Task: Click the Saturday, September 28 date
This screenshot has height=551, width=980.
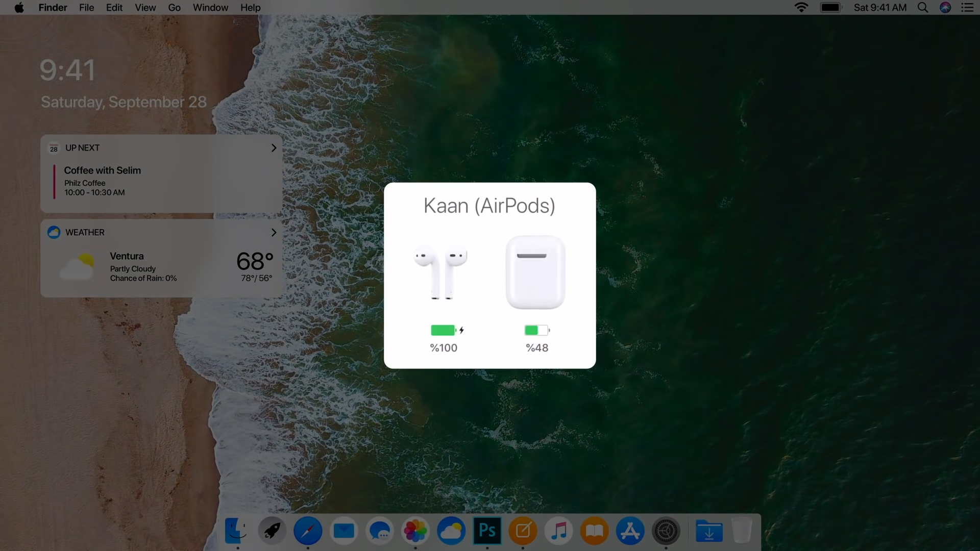Action: (x=124, y=102)
